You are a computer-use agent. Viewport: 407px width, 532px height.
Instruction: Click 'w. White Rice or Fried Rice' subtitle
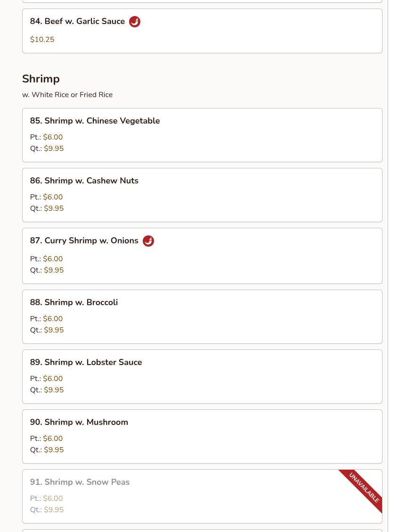pyautogui.click(x=67, y=95)
